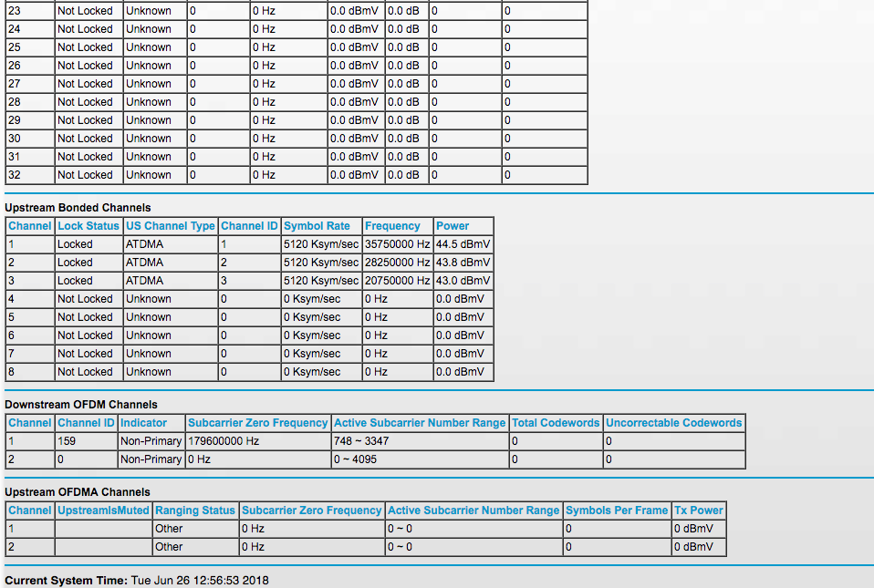Click the Symbols Per Frame column header

[617, 511]
